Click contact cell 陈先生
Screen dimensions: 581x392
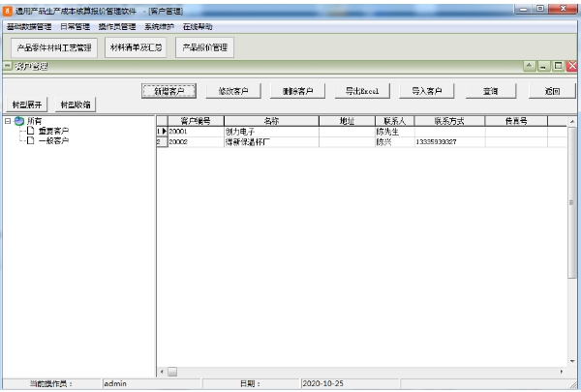pyautogui.click(x=395, y=132)
